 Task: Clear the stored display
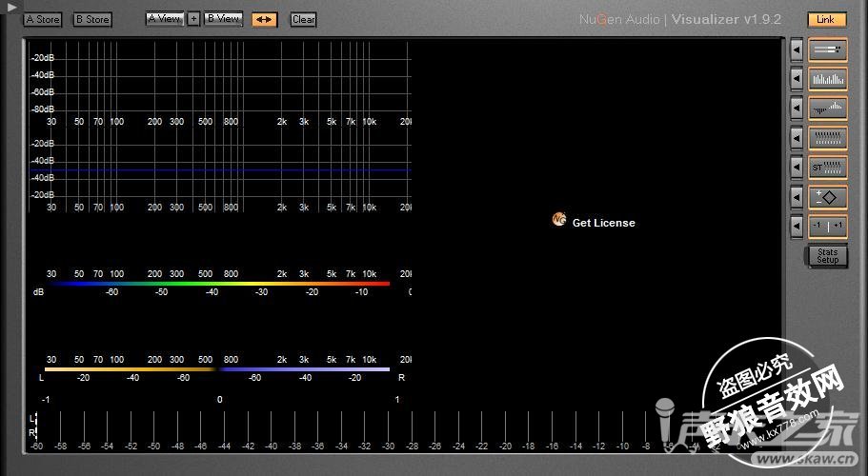point(303,19)
